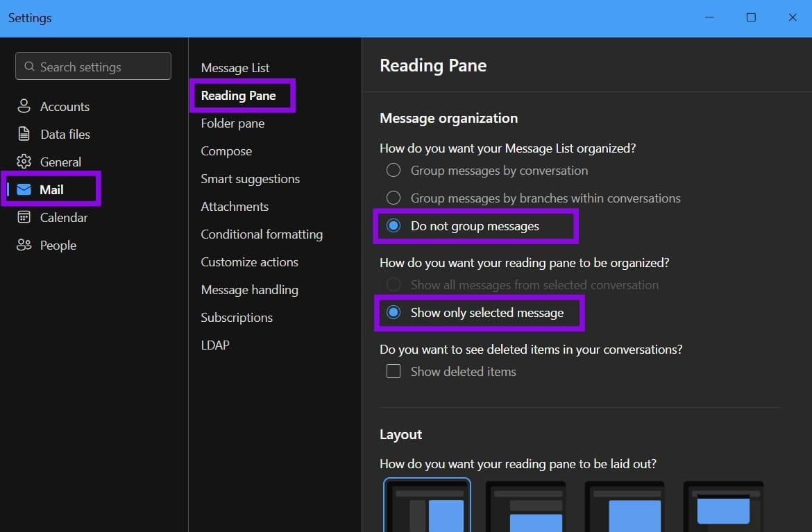Click the Calendar icon in sidebar
Screen dimensions: 812x532
point(24,217)
